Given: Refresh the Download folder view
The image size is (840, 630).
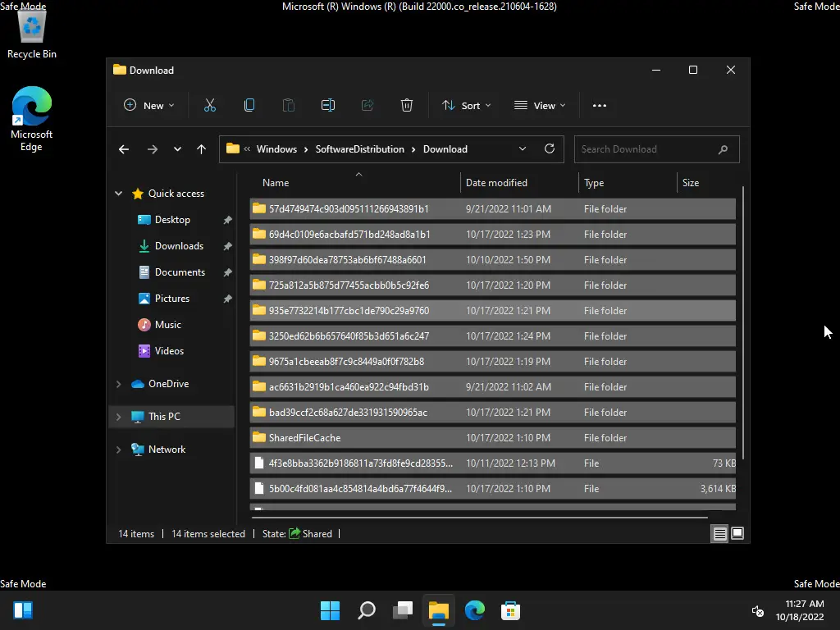Looking at the screenshot, I should (x=549, y=149).
